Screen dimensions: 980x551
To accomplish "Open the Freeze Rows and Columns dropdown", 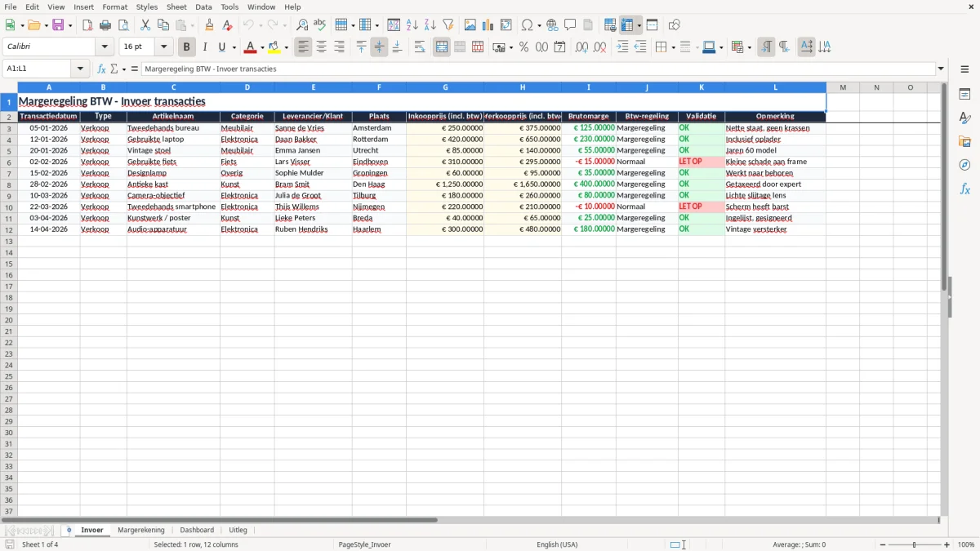I will coord(639,25).
